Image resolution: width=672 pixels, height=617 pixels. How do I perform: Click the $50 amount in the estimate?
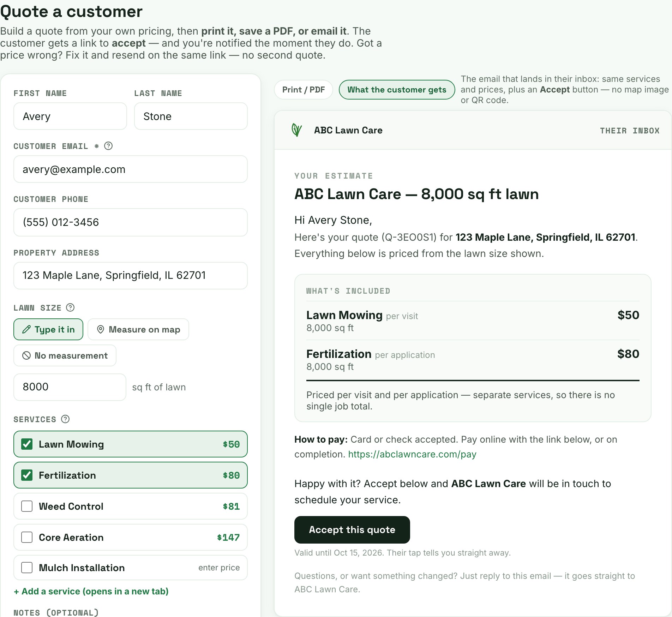point(628,315)
